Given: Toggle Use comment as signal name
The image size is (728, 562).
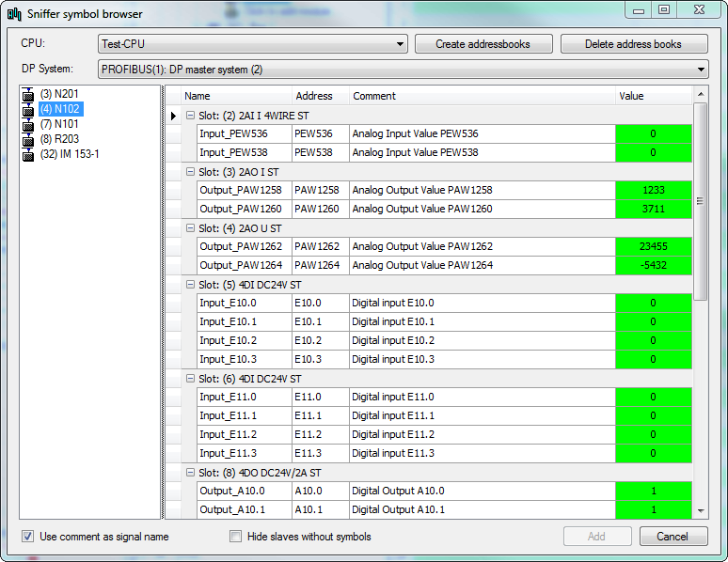Looking at the screenshot, I should (x=28, y=537).
